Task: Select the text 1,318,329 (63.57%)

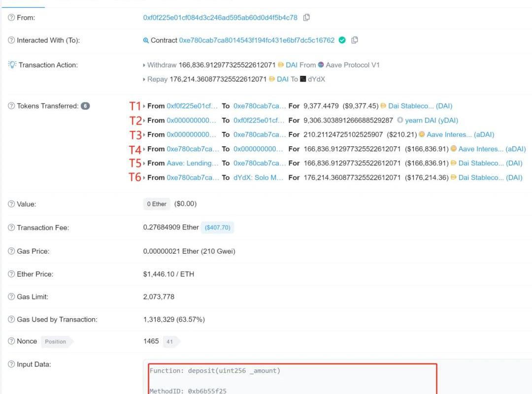Action: click(x=174, y=319)
